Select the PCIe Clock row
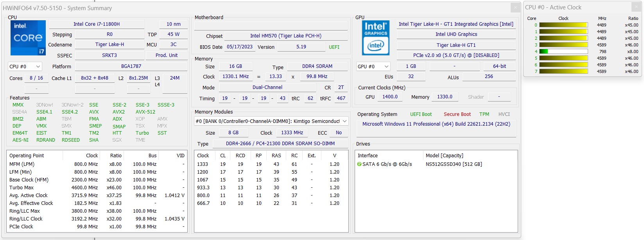644x240 pixels. tap(97, 227)
